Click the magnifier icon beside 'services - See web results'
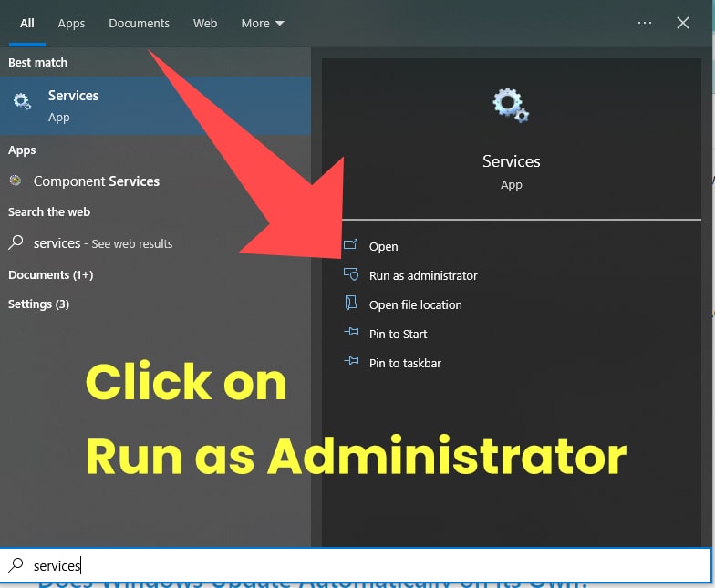This screenshot has height=588, width=715. click(16, 243)
